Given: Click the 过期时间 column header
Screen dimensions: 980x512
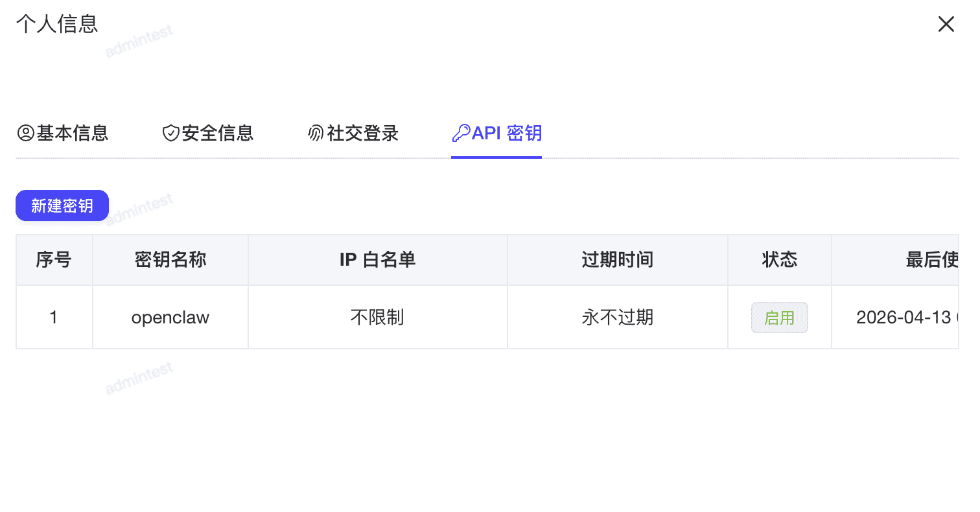Looking at the screenshot, I should point(618,259).
